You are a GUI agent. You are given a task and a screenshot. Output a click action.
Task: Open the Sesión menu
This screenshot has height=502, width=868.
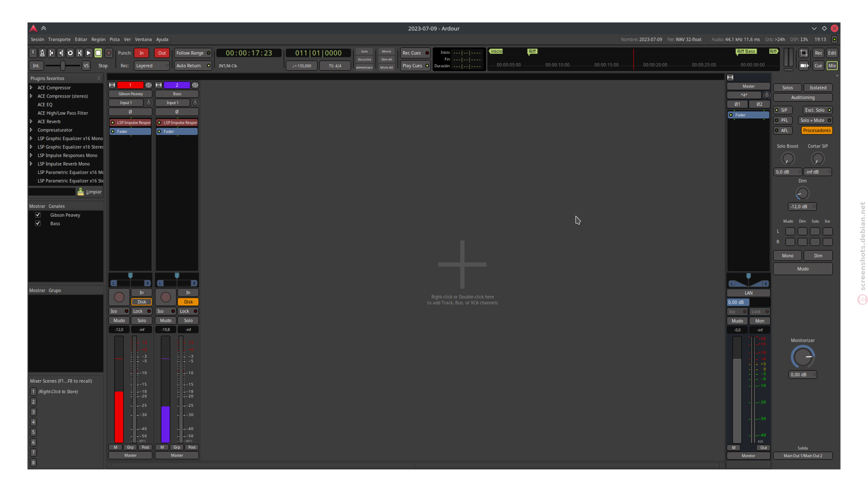37,39
